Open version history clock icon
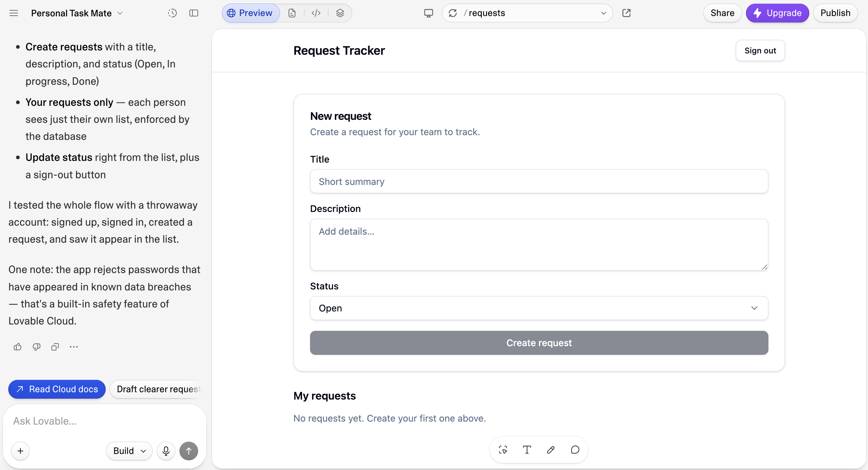 (172, 13)
